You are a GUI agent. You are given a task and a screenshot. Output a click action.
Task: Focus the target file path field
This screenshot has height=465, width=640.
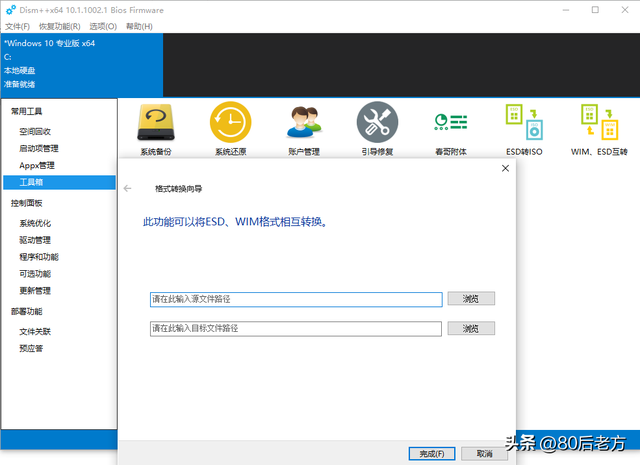pos(296,329)
